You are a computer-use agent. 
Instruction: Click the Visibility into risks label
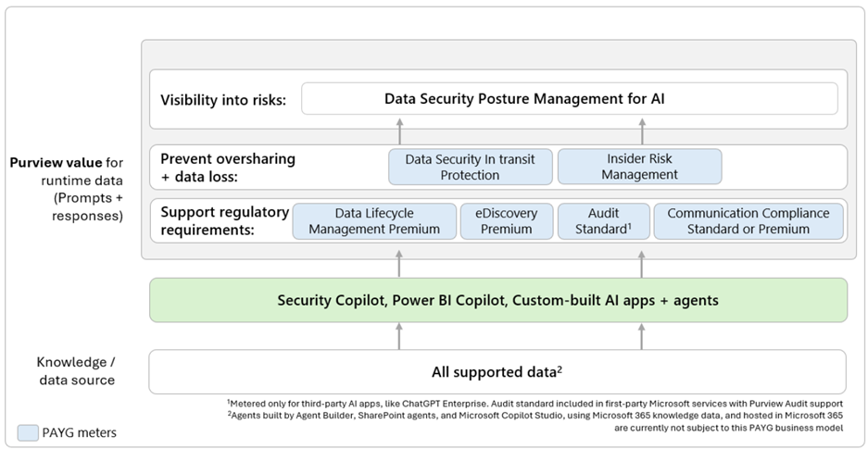click(x=223, y=100)
